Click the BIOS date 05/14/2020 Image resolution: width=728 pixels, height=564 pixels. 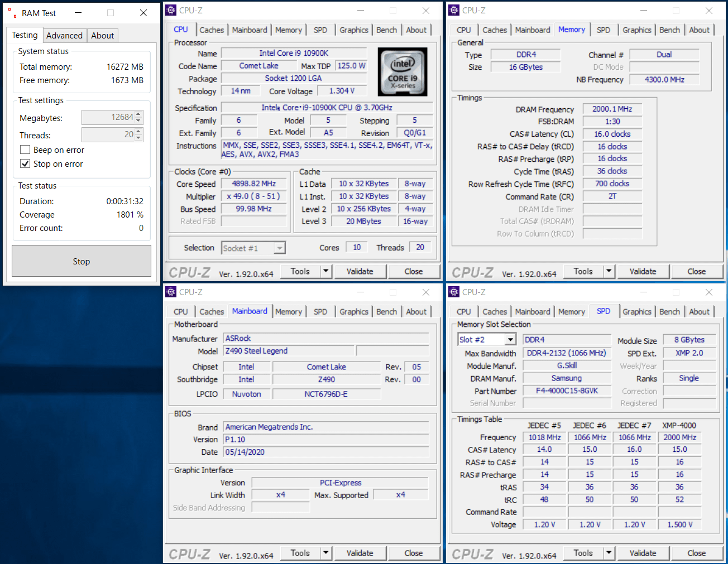[326, 452]
